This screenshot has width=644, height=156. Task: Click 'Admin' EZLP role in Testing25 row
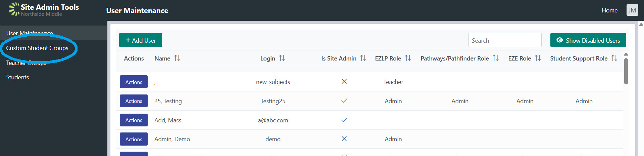(x=393, y=101)
